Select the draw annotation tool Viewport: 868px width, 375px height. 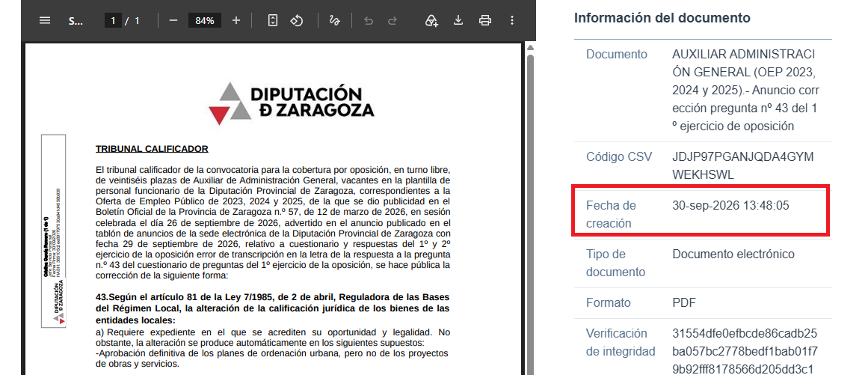334,20
